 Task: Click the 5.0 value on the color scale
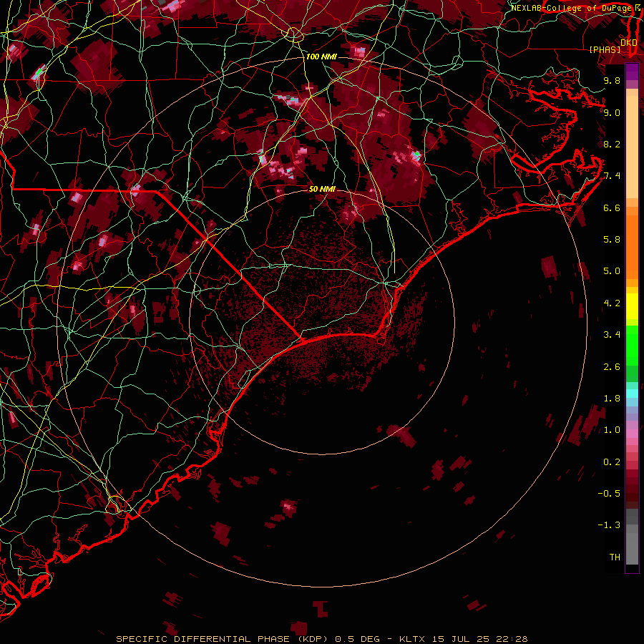coord(612,271)
